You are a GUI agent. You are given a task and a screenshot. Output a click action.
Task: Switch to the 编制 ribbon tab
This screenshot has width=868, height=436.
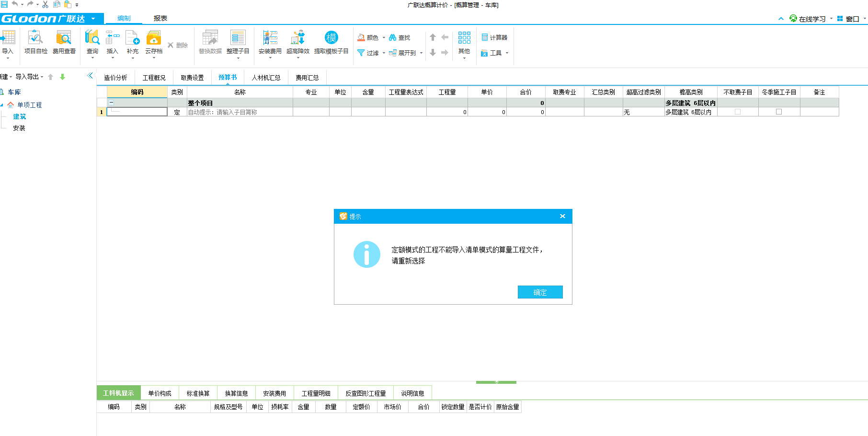(124, 18)
